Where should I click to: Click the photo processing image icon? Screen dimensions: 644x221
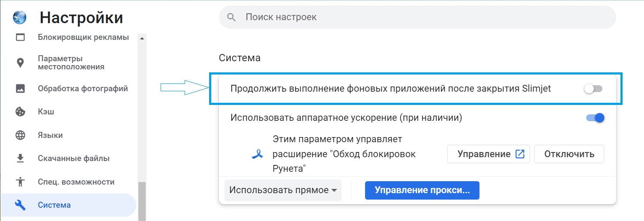(20, 89)
